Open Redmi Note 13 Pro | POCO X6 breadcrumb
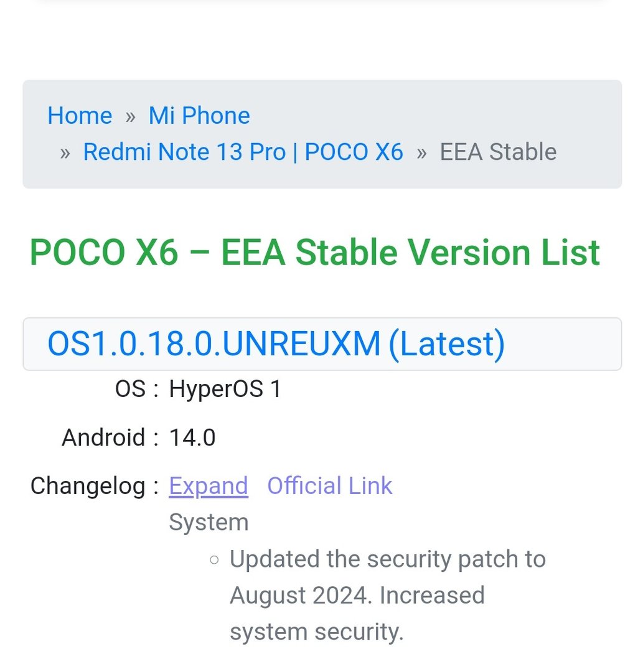Screen dimensions: 643x672 click(x=243, y=152)
